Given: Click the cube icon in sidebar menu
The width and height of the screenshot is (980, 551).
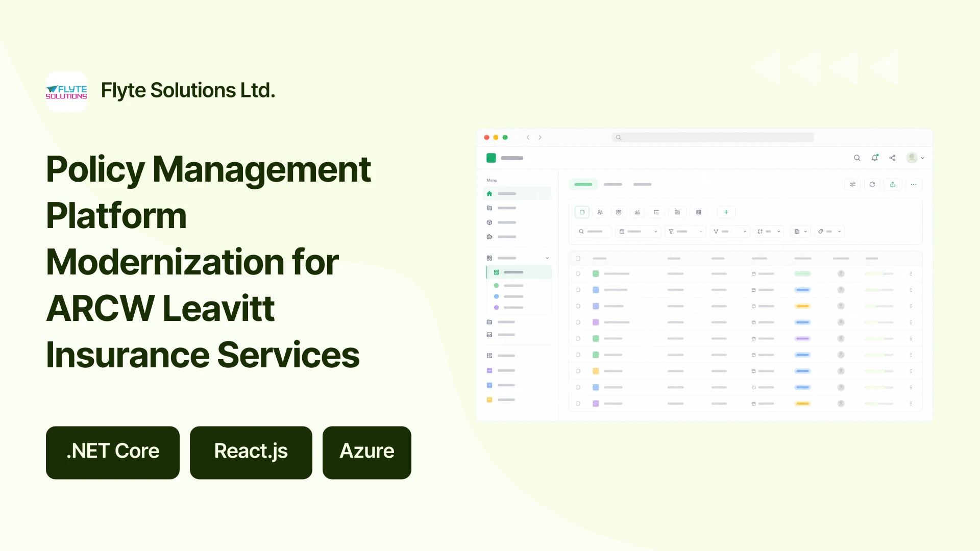Looking at the screenshot, I should (x=489, y=222).
